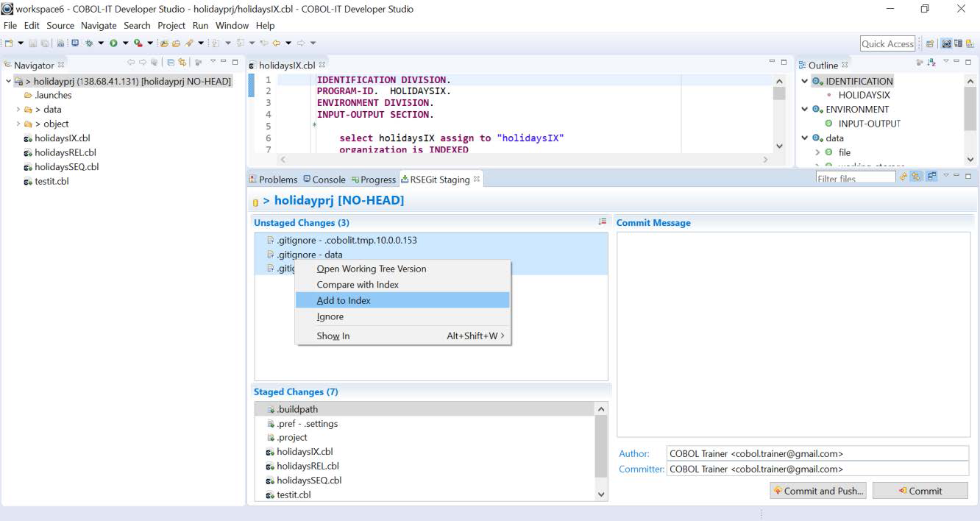Click the Open Perspective icon

click(x=930, y=44)
